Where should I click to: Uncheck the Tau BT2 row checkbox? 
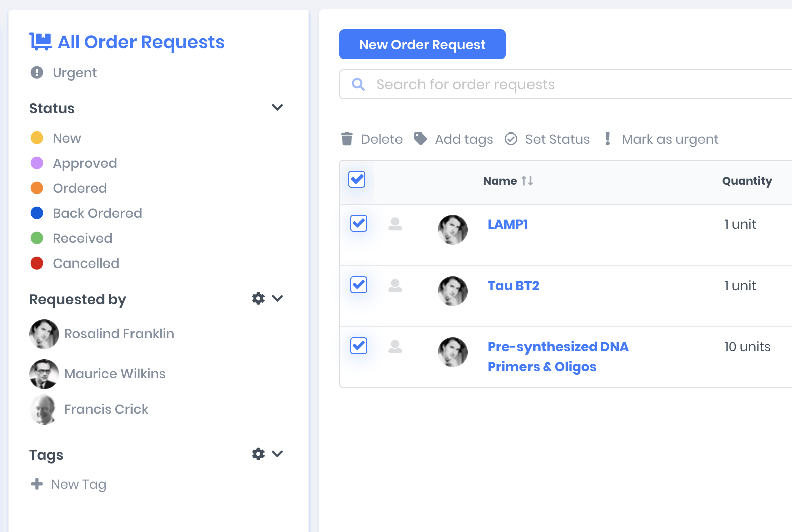coord(359,285)
